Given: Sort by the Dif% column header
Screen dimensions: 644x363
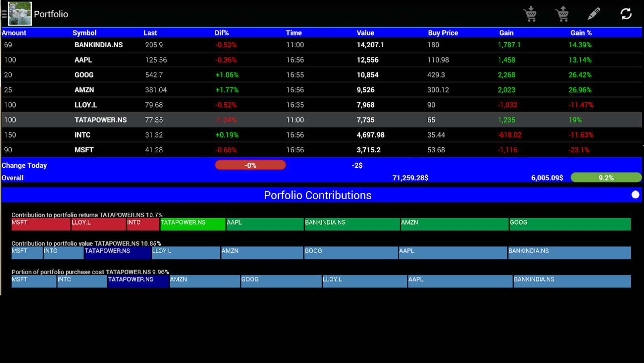Looking at the screenshot, I should coord(222,33).
